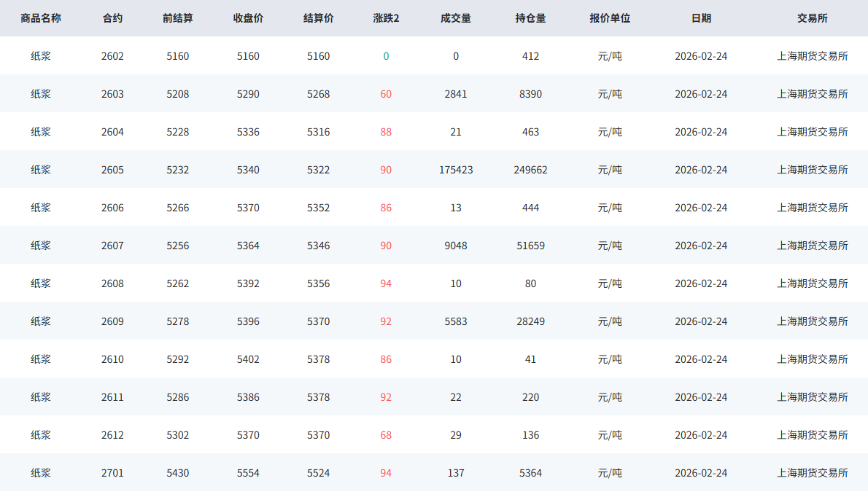Select the 成交量 column header
This screenshot has width=868, height=497.
tap(456, 18)
